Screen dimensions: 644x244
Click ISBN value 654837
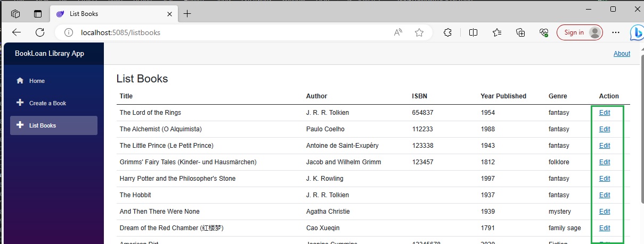click(x=423, y=113)
